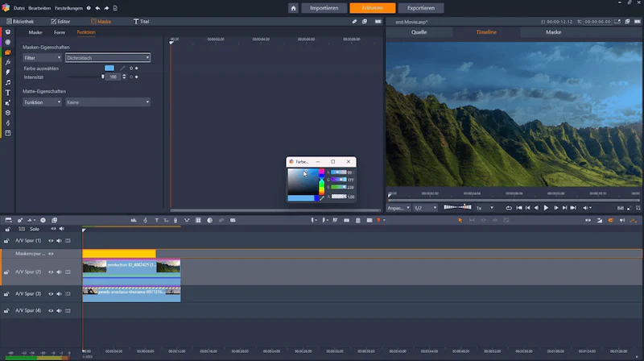Select the fx effects sidebar icon
The image size is (644, 361).
[x=8, y=63]
